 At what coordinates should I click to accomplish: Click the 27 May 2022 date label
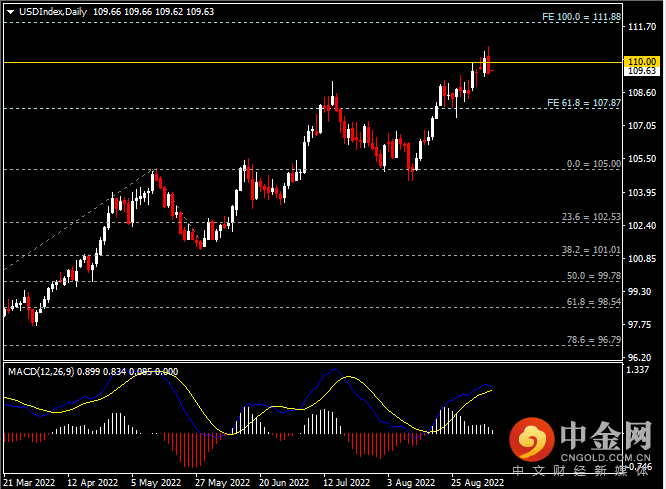(x=222, y=483)
